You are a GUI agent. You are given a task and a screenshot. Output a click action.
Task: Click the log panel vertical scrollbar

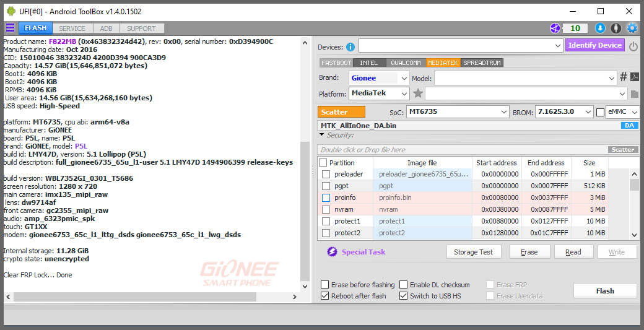[305, 211]
